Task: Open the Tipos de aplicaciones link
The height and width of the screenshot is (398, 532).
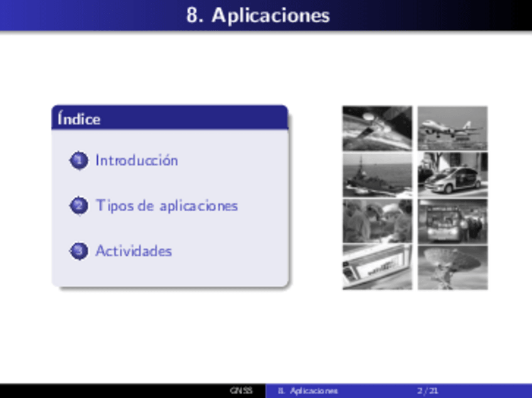Action: [167, 206]
